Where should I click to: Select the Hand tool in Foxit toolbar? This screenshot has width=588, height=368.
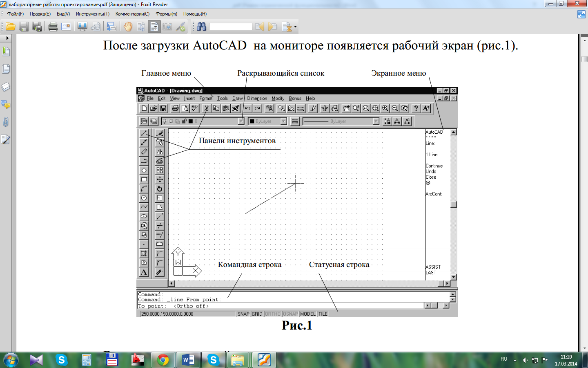coord(128,27)
